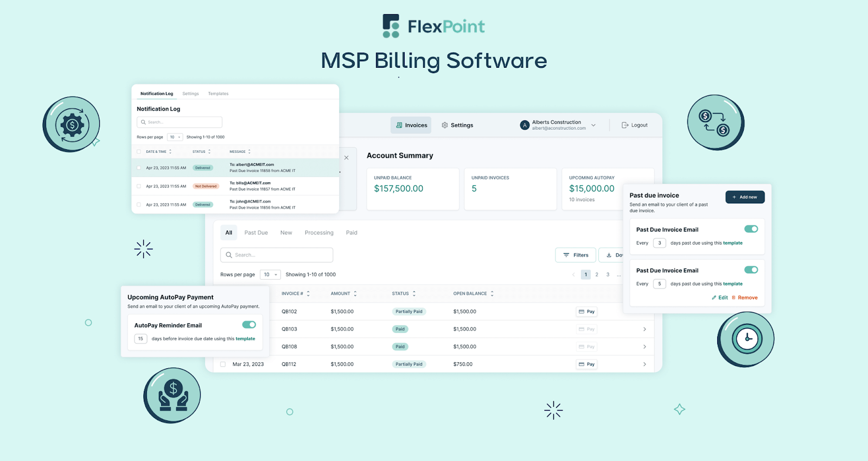Screen dimensions: 868x461
Task: Click the $157,500.00 unpaid balance value
Action: 399,189
